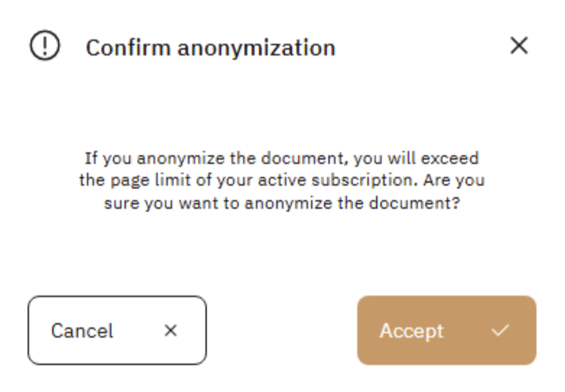Click the X icon inside Cancel button

171,330
